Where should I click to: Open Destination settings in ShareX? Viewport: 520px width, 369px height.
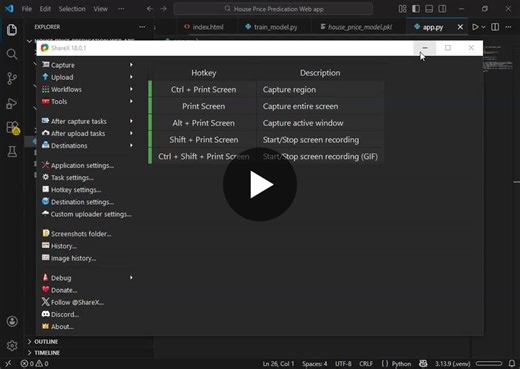pos(82,202)
